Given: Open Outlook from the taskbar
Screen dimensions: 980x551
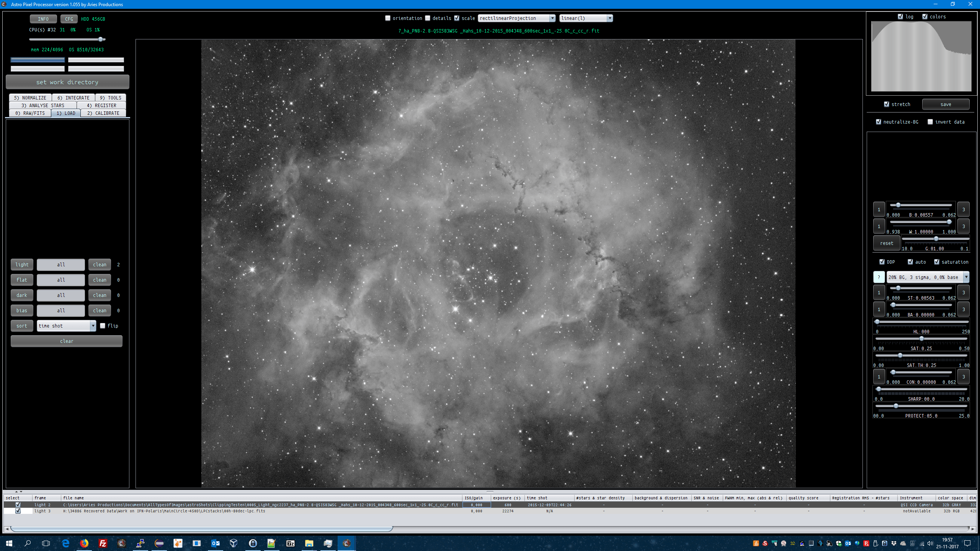Looking at the screenshot, I should 215,543.
